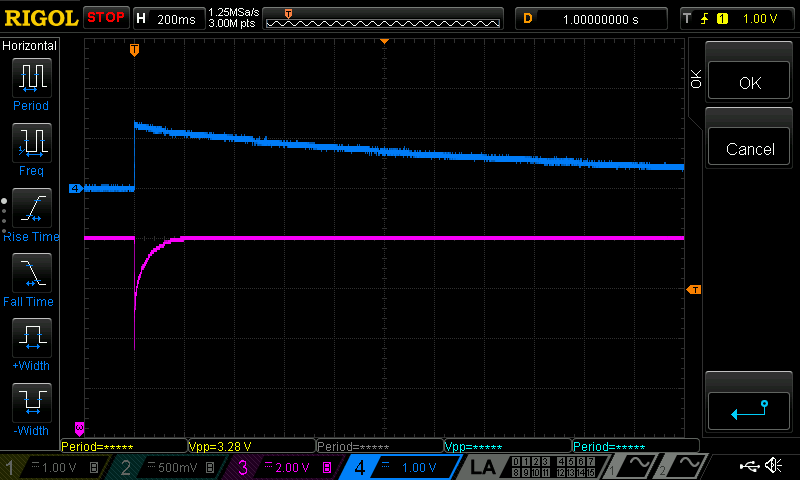Click the RIGOL logo
Image resolution: width=800 pixels, height=480 pixels.
pyautogui.click(x=41, y=18)
